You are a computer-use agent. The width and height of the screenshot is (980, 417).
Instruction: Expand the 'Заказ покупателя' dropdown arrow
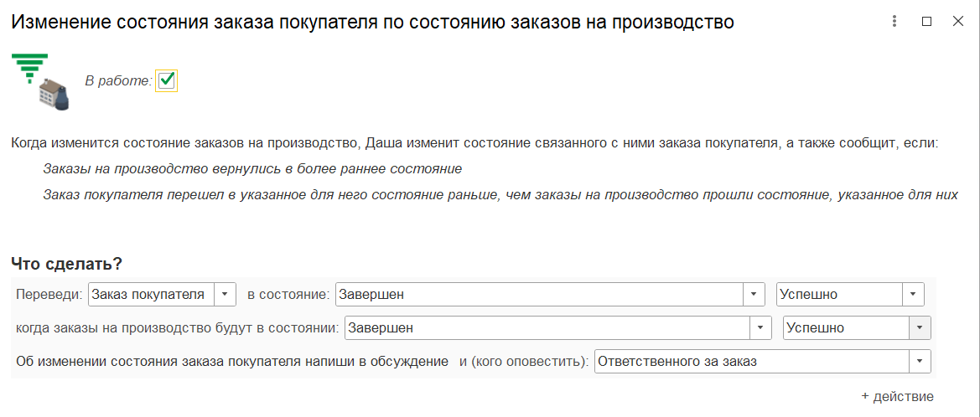(226, 295)
